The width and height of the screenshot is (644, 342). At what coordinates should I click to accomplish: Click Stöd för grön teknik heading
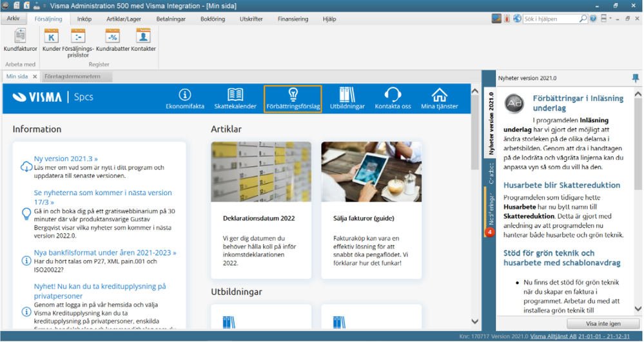pos(562,258)
